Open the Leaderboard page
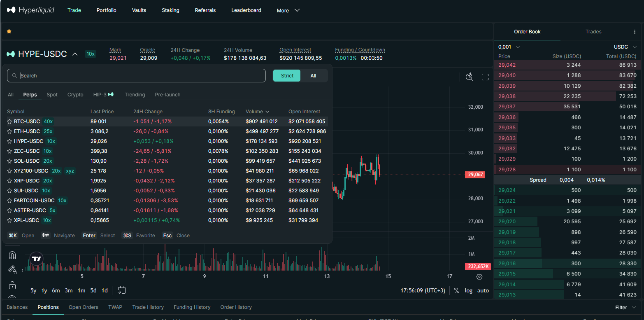The image size is (644, 320). click(246, 10)
